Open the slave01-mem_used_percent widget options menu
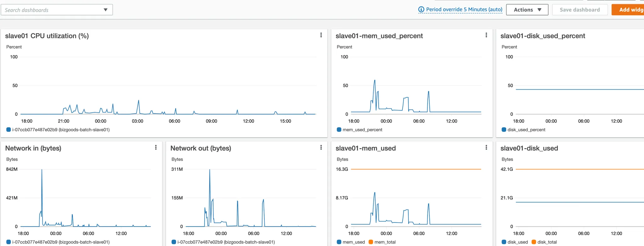Viewport: 644px width, 246px height. 486,35
